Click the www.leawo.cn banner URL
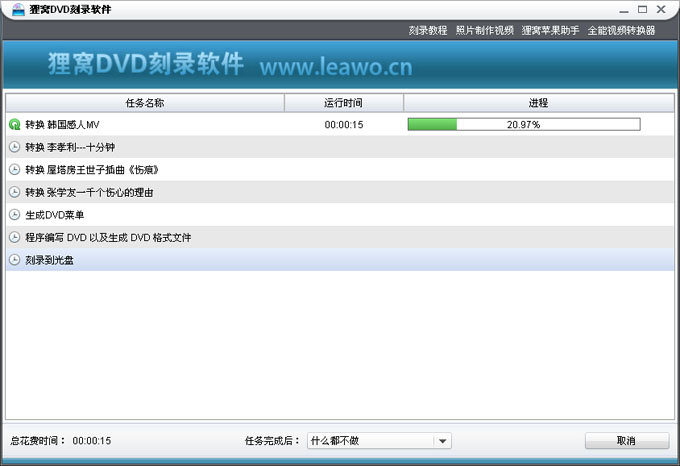Screen dimensions: 680x466 coord(336,67)
